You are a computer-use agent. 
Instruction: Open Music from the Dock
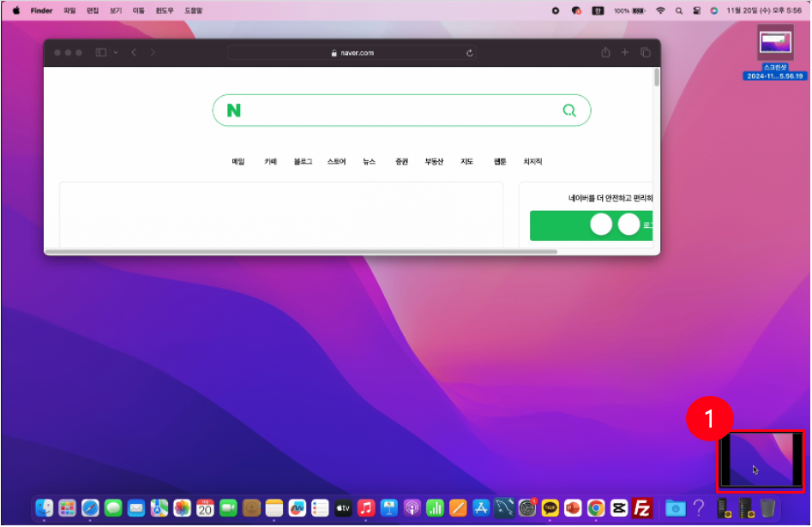tap(366, 508)
